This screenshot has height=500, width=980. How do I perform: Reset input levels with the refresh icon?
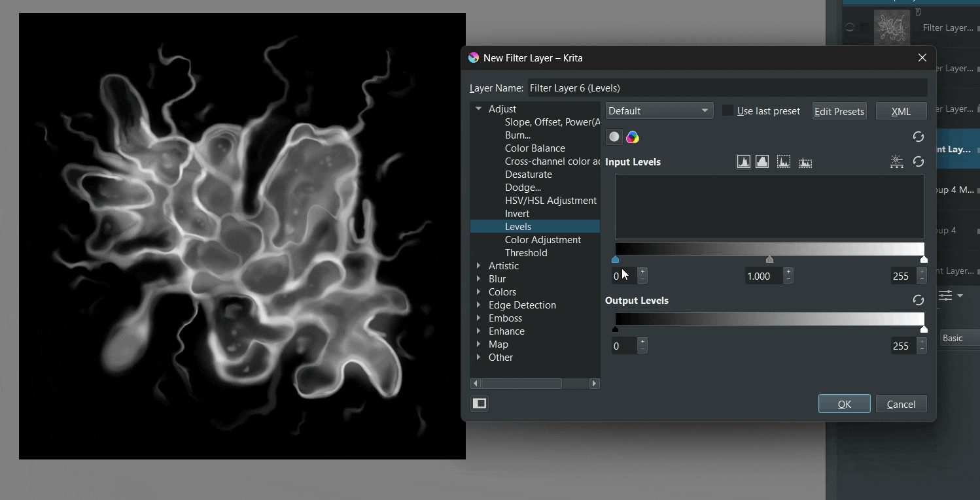tap(919, 162)
